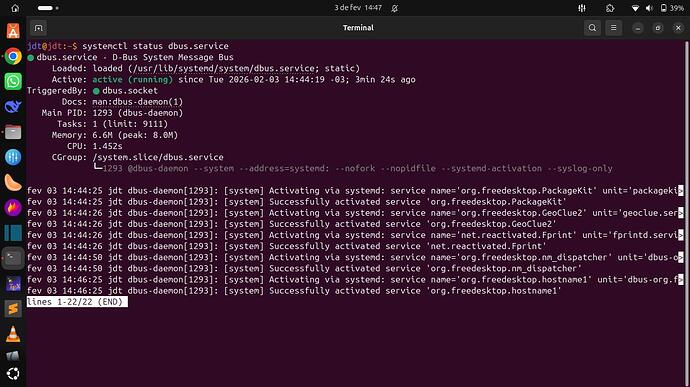690x387 pixels.
Task: Click 'Main PID: 1293 (dbus-daemon)' line
Action: point(112,113)
